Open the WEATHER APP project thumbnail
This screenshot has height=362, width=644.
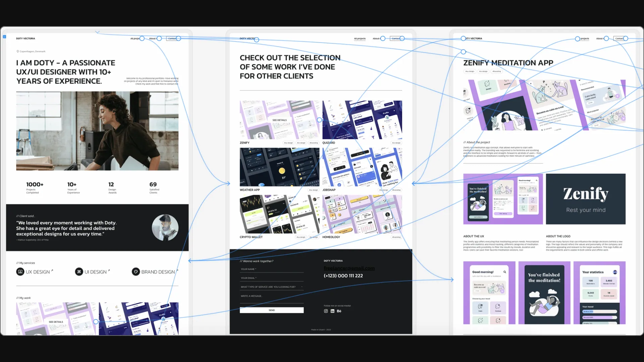(279, 167)
